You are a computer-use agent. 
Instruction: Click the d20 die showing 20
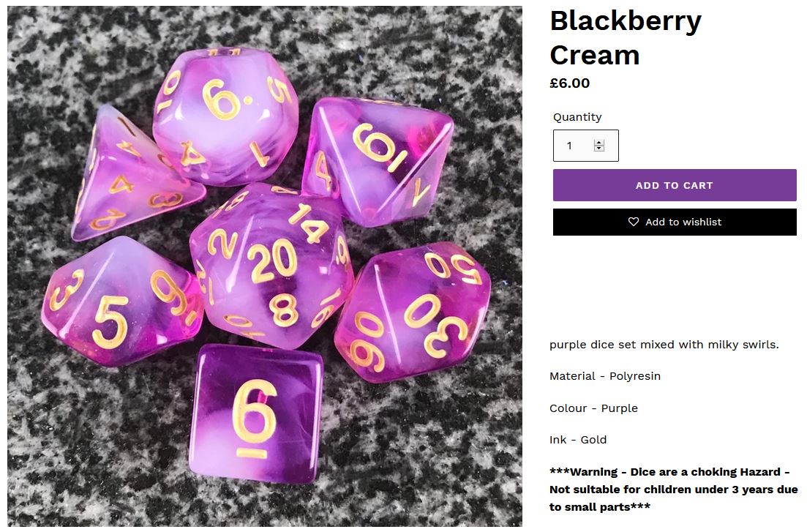(271, 263)
